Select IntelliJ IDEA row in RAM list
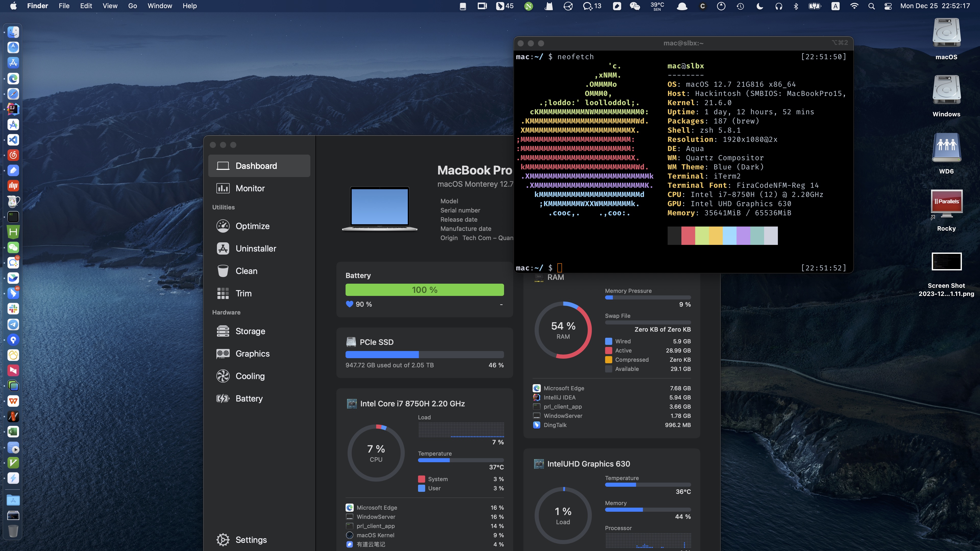The height and width of the screenshot is (551, 980). pyautogui.click(x=612, y=397)
